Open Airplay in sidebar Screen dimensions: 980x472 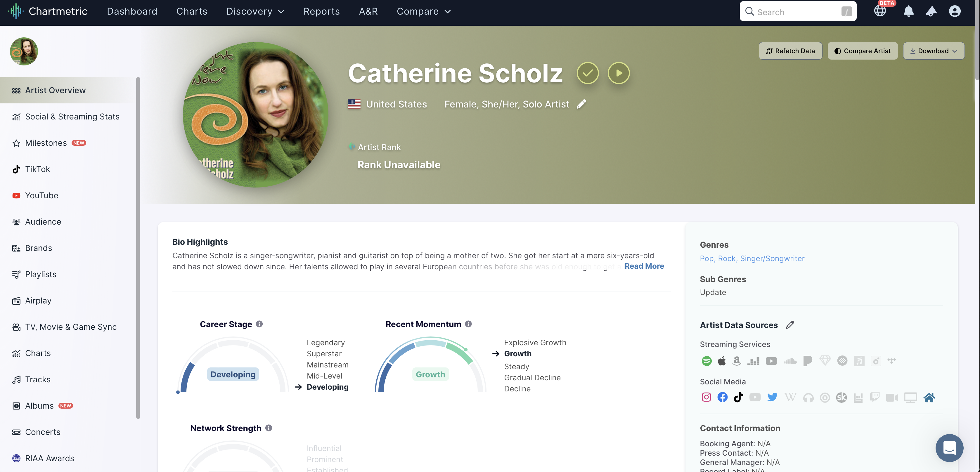68,300
